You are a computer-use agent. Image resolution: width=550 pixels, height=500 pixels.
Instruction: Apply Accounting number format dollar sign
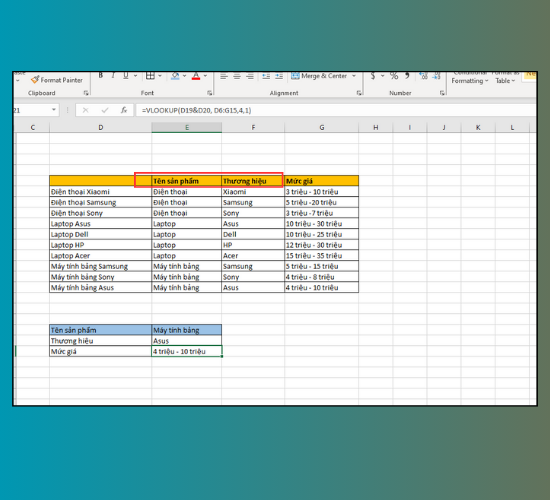coord(373,76)
